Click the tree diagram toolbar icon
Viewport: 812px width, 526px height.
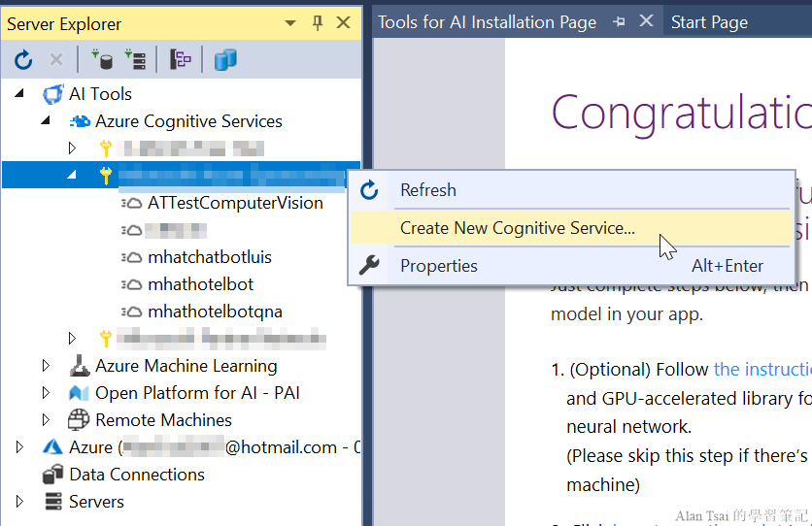[181, 59]
